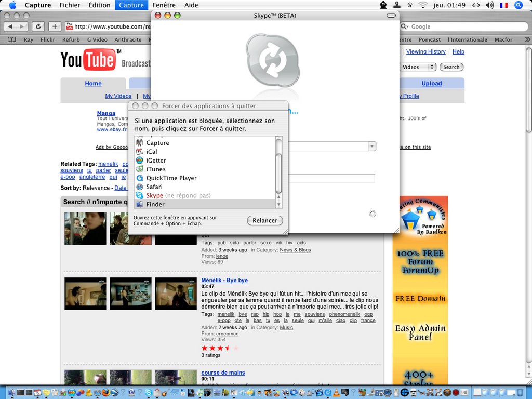Click the Relancer button

pyautogui.click(x=265, y=220)
